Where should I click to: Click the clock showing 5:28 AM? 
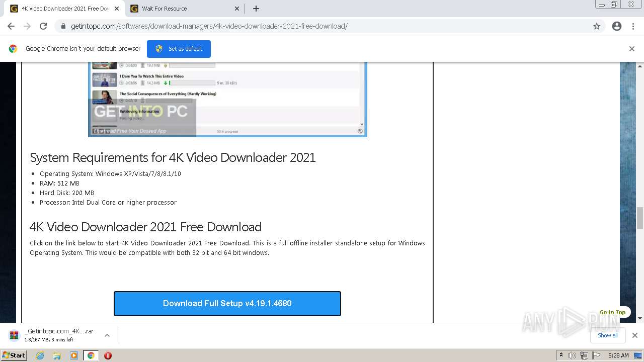[x=618, y=355]
